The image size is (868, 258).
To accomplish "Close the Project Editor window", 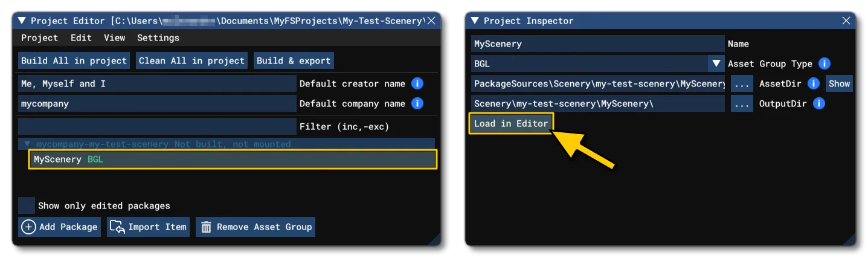I will tap(431, 21).
